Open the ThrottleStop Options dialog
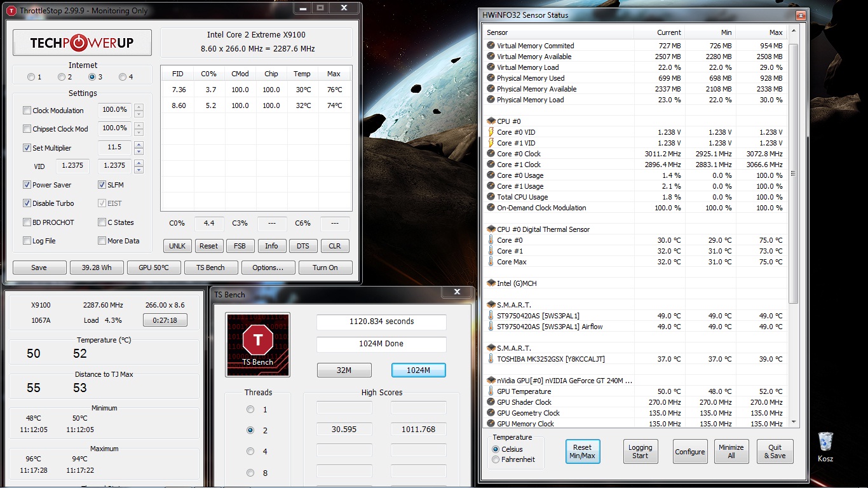This screenshot has width=868, height=488. 268,268
